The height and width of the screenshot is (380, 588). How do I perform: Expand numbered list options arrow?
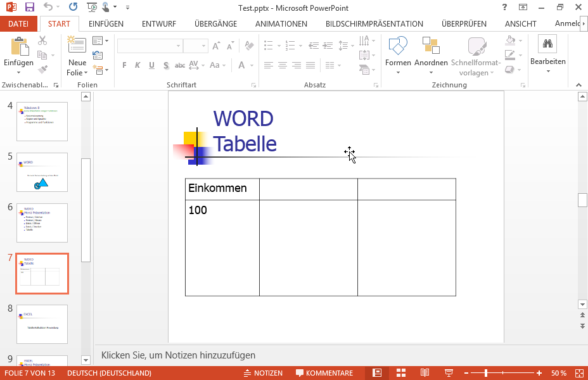coord(301,46)
